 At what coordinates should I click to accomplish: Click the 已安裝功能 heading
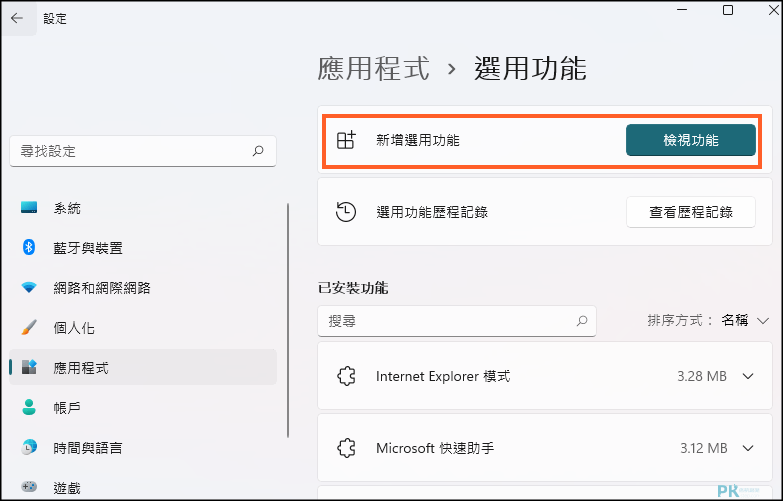click(x=353, y=288)
